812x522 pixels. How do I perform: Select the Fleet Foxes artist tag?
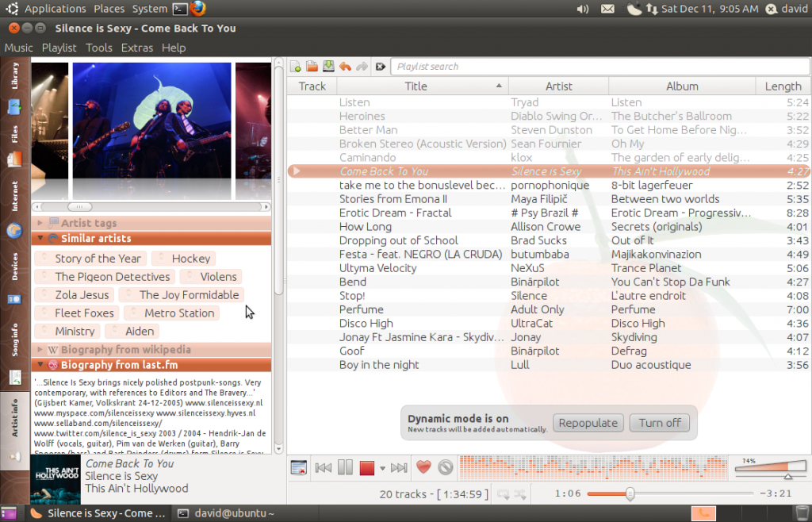75,313
